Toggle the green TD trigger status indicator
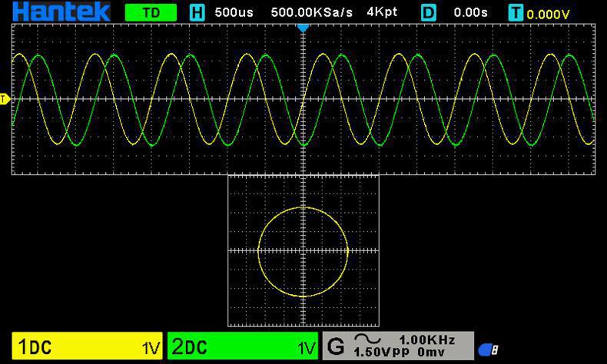Viewport: 607px width, 364px height. click(x=150, y=12)
